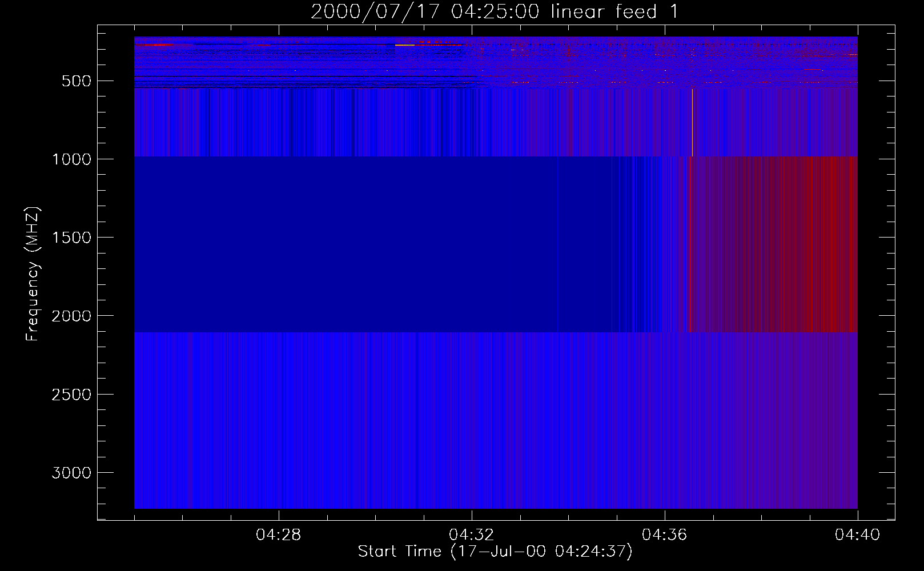
Task: Click the 1000 frequency tick label
Action: (71, 159)
